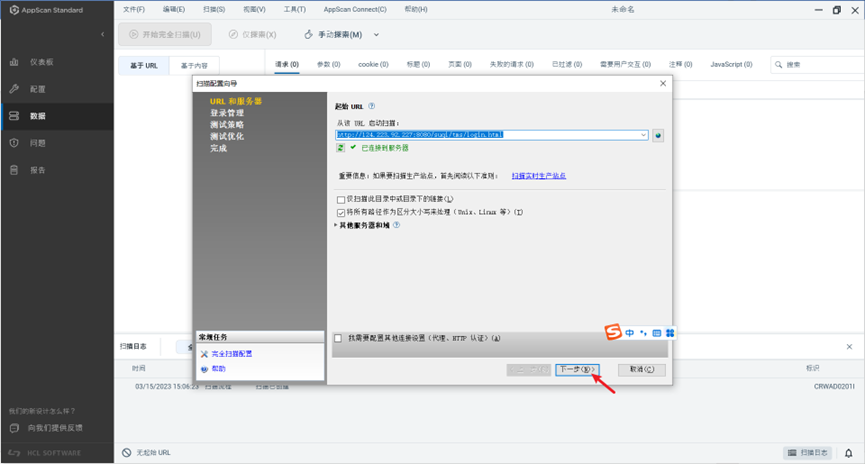865x464 pixels.
Task: Click the IME punctuation icon
Action: (643, 333)
